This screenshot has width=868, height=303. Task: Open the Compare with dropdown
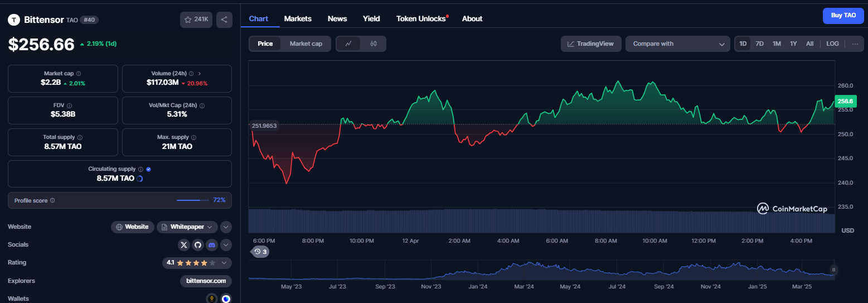[678, 44]
